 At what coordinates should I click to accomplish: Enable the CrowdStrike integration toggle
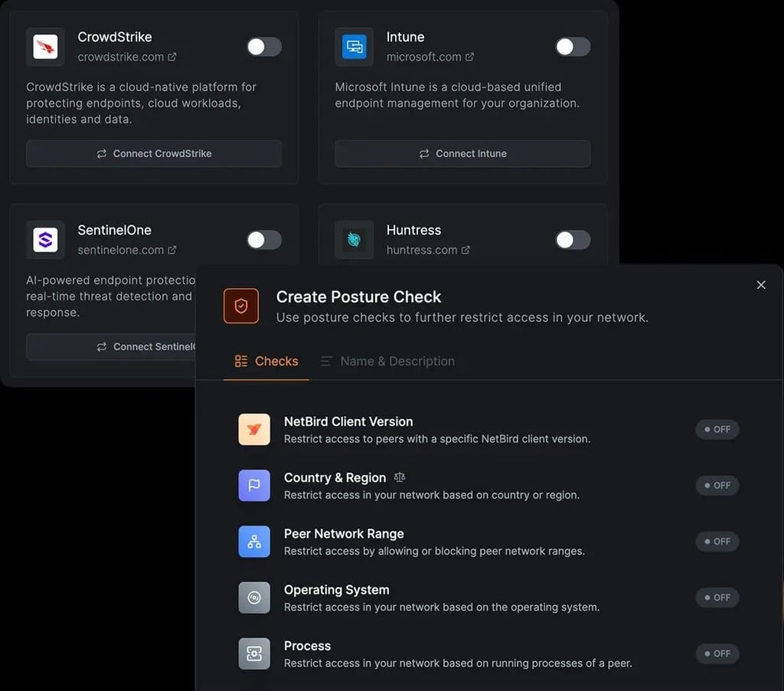point(264,47)
